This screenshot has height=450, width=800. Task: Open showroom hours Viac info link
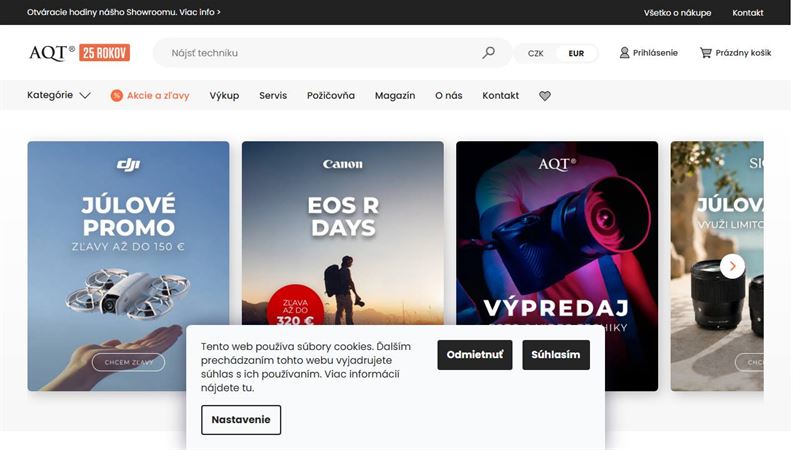click(x=200, y=12)
